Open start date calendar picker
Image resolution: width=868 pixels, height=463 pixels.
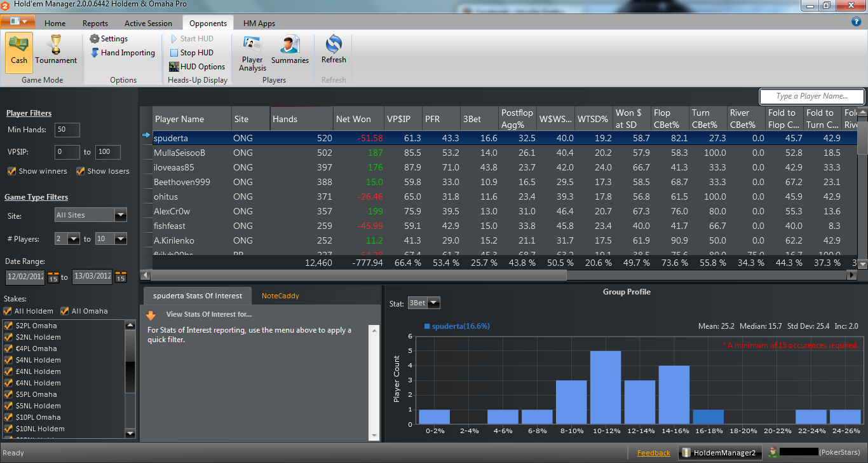[53, 277]
